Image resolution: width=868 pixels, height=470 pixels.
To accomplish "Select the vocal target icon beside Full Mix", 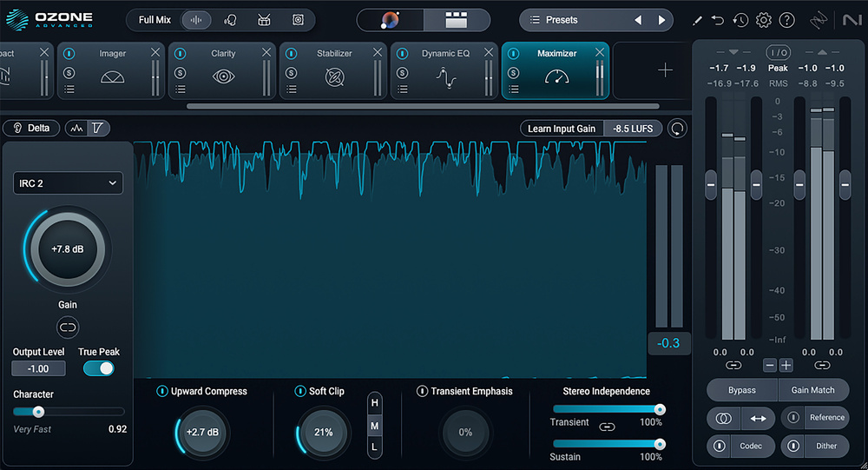I will (x=230, y=20).
